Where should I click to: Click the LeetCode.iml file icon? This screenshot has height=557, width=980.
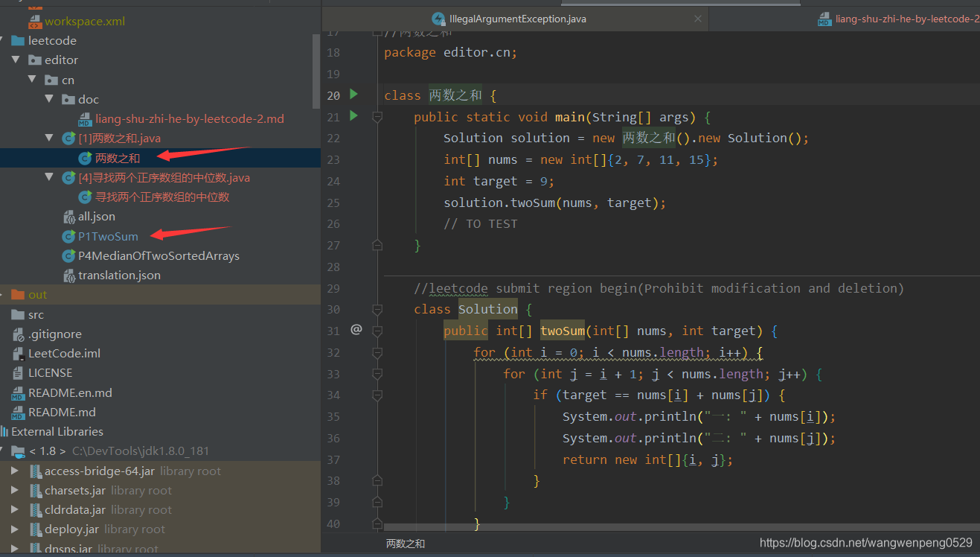pos(18,354)
